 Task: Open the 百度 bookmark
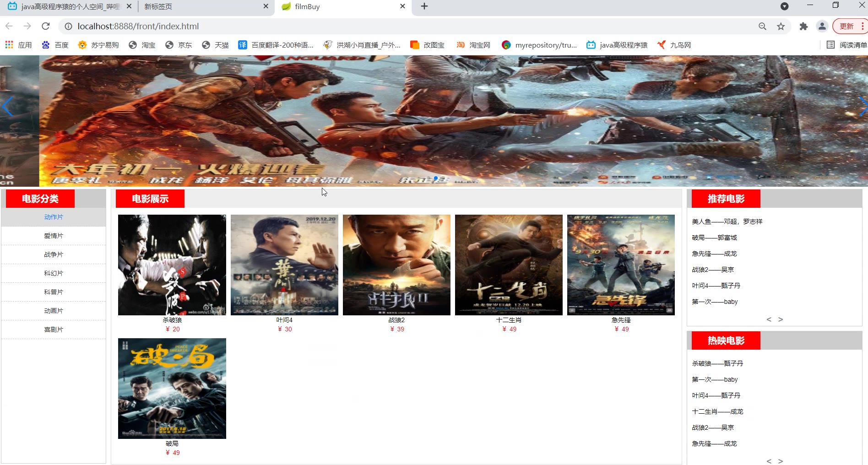(x=55, y=45)
